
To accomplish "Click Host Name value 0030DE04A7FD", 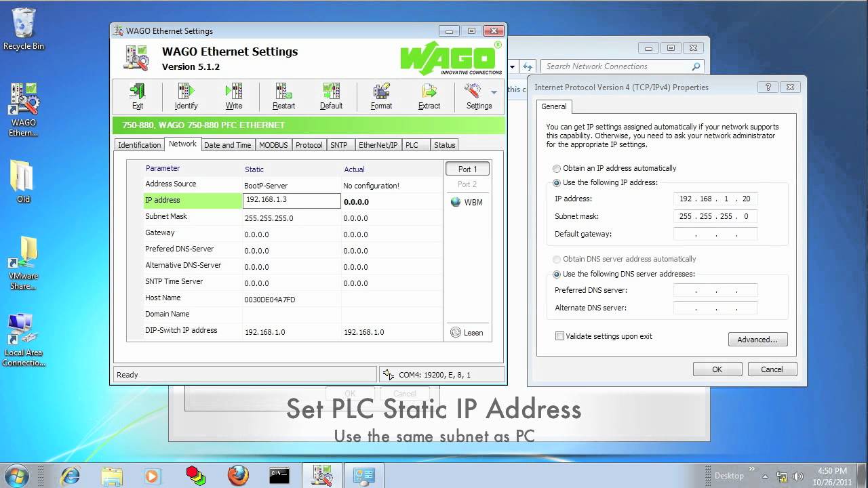I will point(269,300).
